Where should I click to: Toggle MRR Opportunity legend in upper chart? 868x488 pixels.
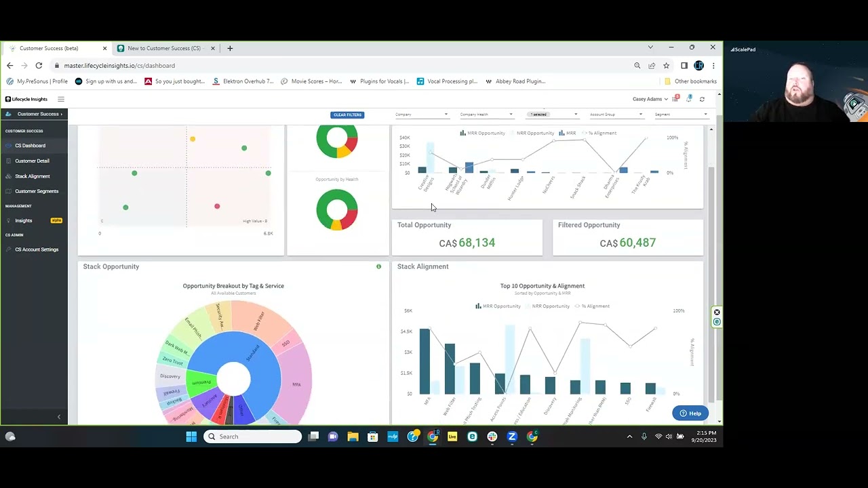(x=483, y=134)
